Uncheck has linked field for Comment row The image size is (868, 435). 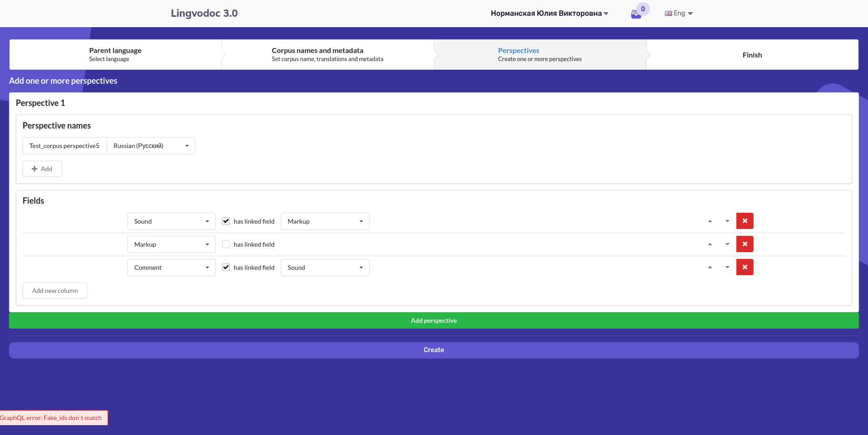coord(226,268)
